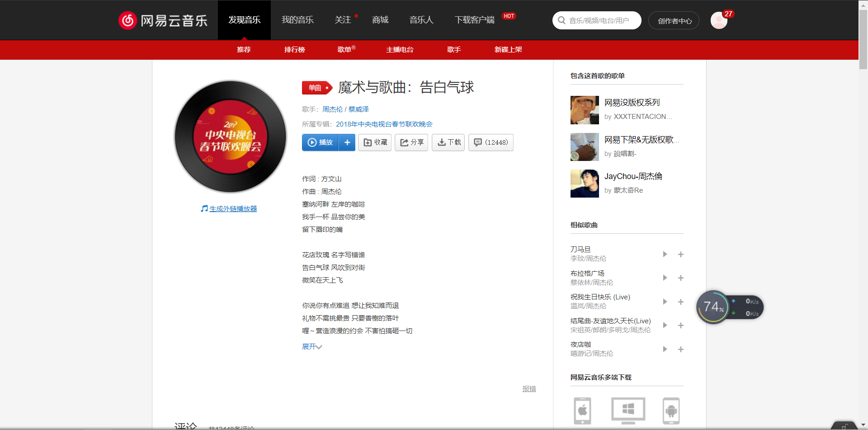Image resolution: width=868 pixels, height=430 pixels.
Task: Open playlist creator 蒙太奇Re
Action: [x=628, y=190]
